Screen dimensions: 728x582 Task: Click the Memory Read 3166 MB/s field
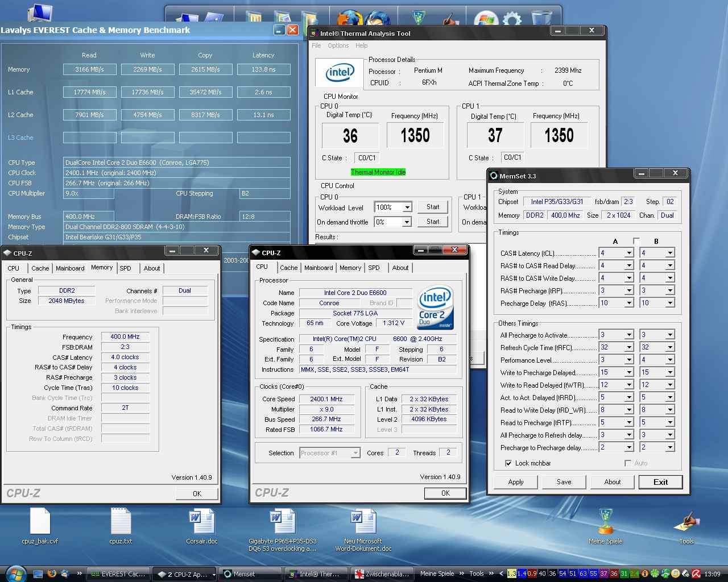click(89, 69)
